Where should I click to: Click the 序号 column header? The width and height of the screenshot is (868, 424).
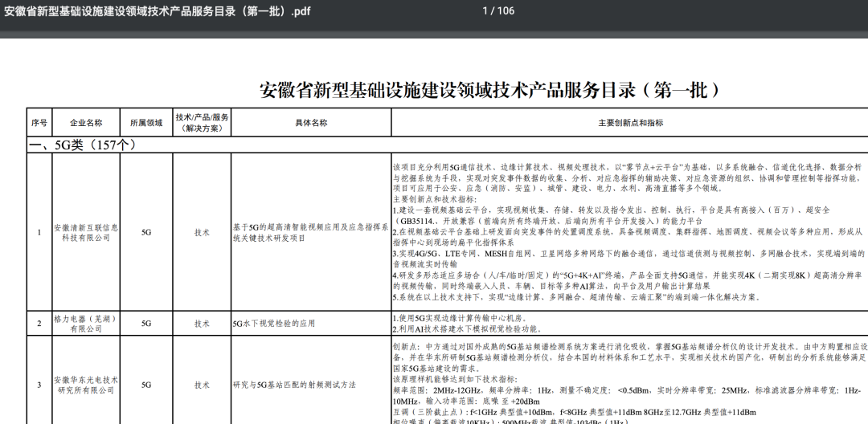click(x=39, y=123)
